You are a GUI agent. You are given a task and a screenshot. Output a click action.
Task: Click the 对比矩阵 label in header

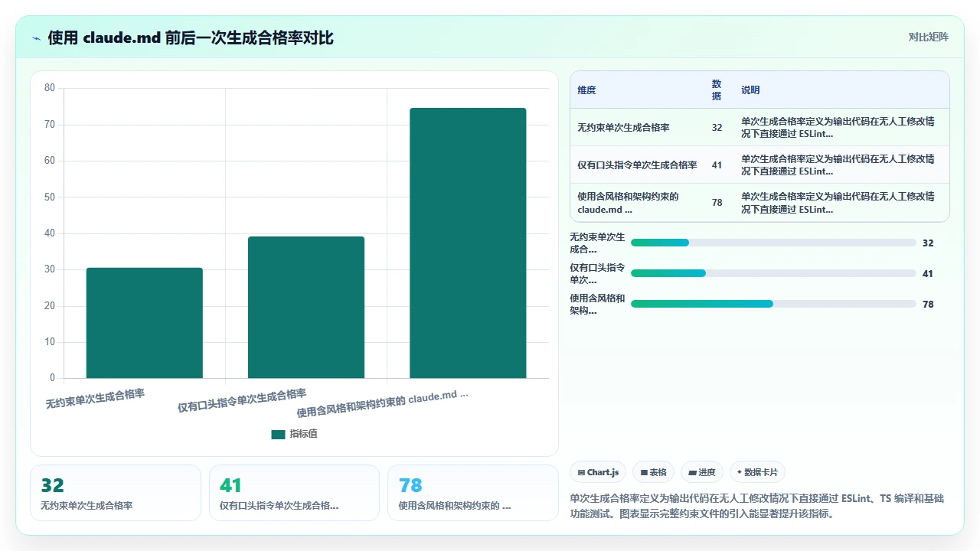[928, 37]
